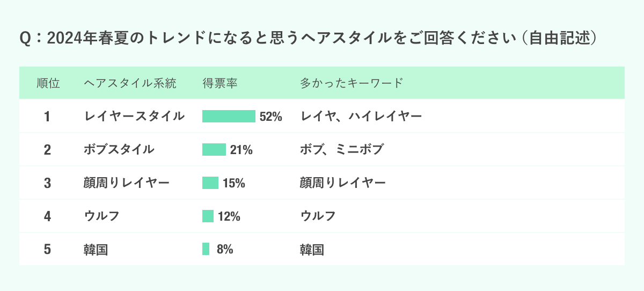Screen dimensions: 644x291
Task: Click the 15% bar for 顔周りレイヤー
Action: [210, 183]
